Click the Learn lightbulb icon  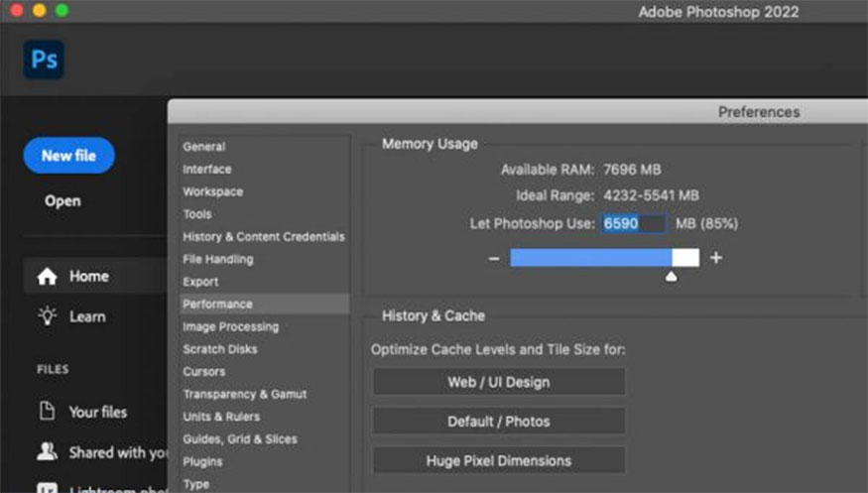coord(47,316)
